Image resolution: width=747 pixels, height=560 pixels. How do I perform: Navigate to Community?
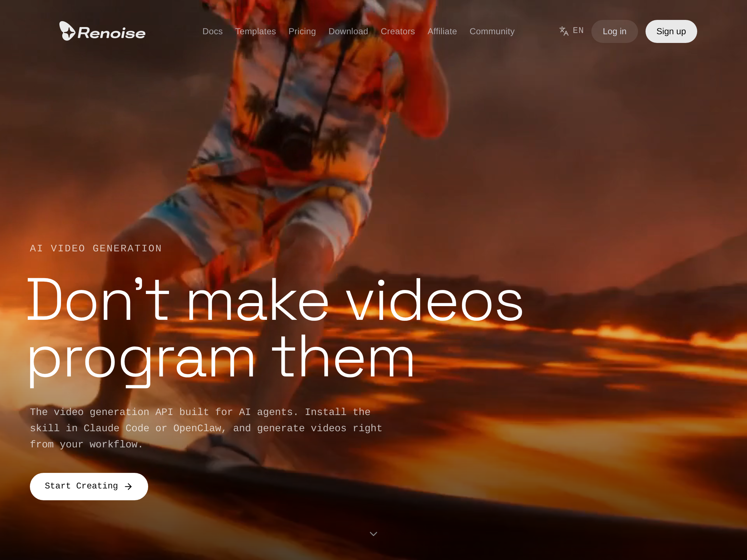tap(492, 31)
